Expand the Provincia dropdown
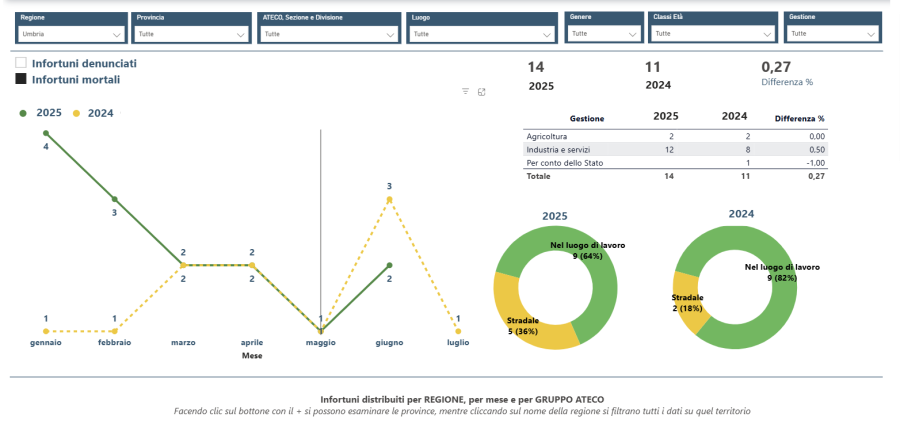The width and height of the screenshot is (900, 432). click(x=191, y=34)
